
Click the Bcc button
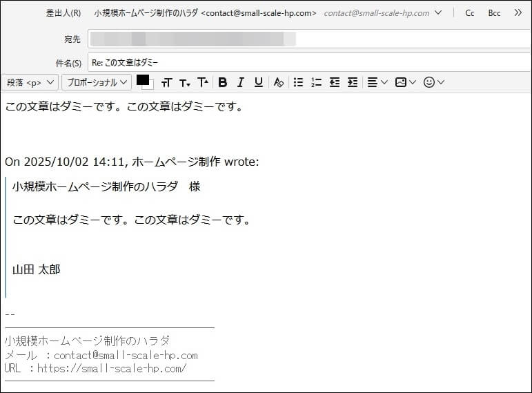tap(494, 13)
